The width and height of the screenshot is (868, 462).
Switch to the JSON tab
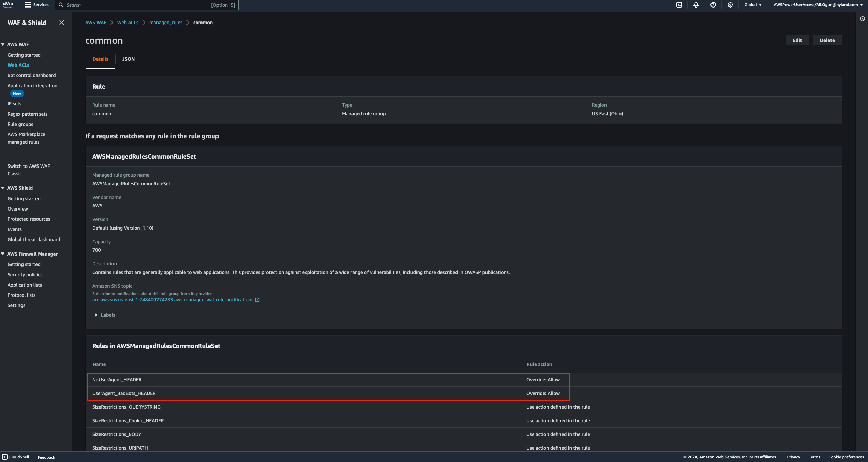(129, 59)
